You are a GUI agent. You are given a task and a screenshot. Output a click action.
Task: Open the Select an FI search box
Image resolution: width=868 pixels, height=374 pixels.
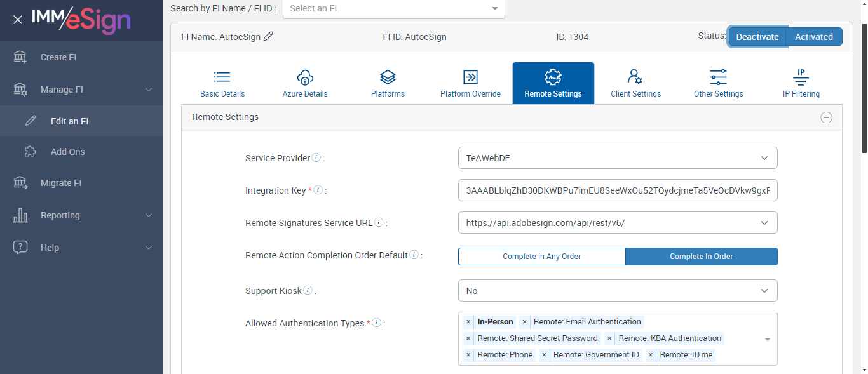coord(393,8)
